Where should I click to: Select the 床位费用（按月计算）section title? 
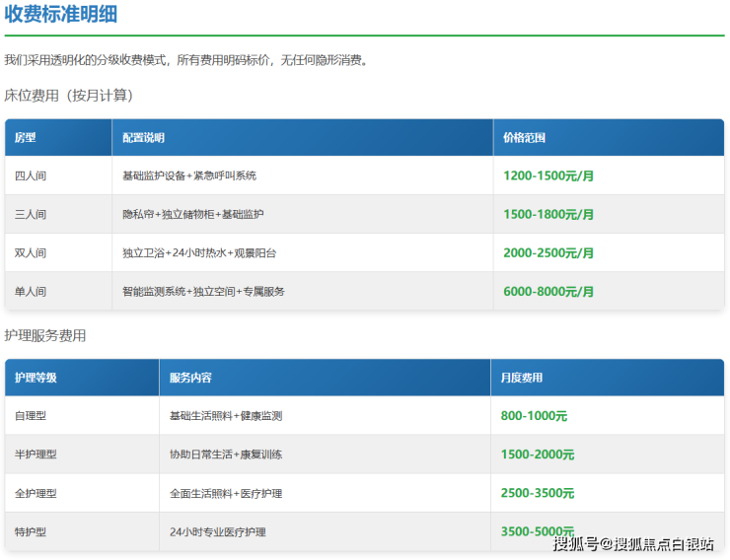click(x=69, y=96)
